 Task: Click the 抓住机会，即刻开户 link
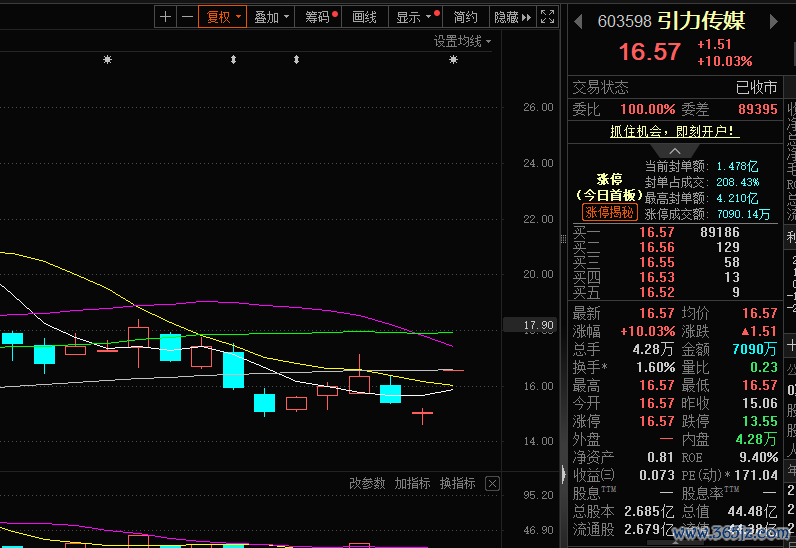675,132
